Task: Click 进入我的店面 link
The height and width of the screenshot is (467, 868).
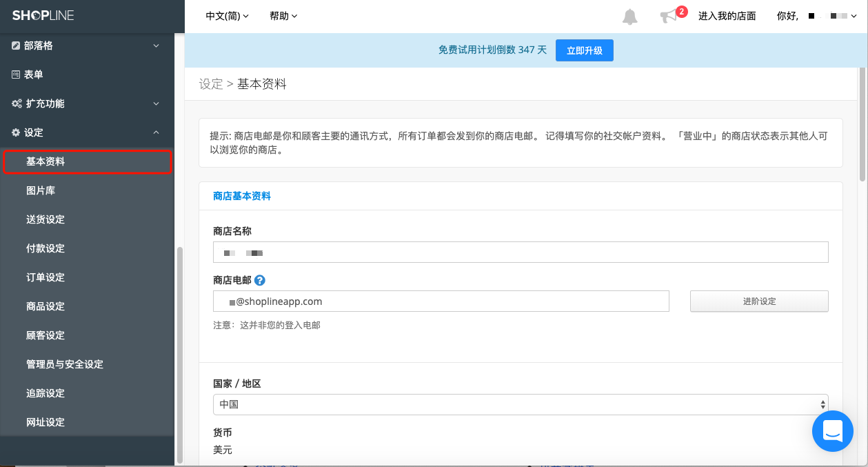Action: (727, 16)
